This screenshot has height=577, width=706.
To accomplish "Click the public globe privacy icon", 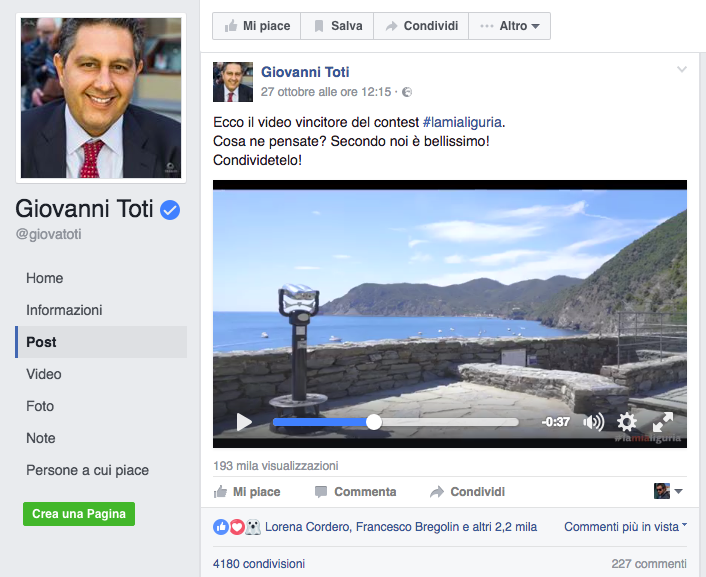I will click(x=407, y=92).
